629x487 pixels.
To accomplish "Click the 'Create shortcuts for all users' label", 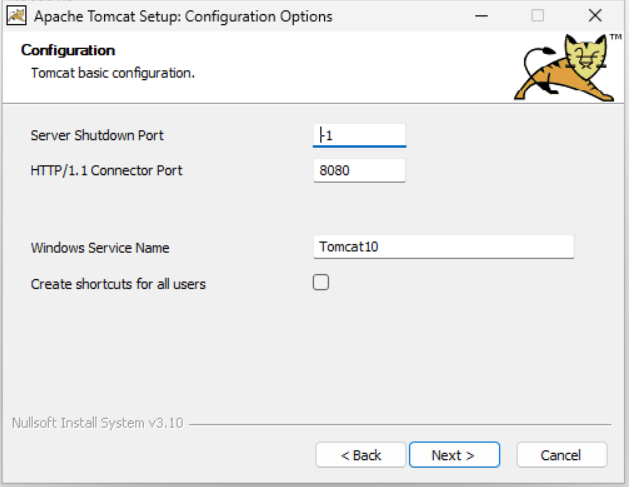I will point(118,284).
